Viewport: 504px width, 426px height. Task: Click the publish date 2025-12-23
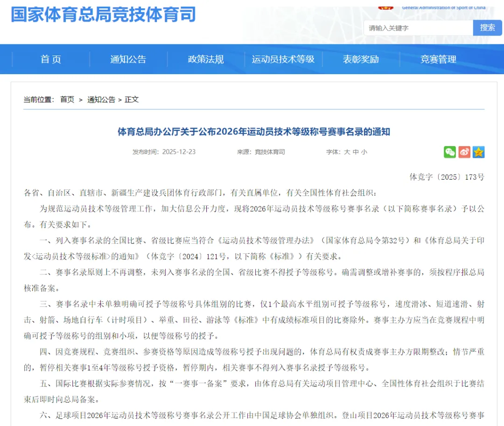179,152
